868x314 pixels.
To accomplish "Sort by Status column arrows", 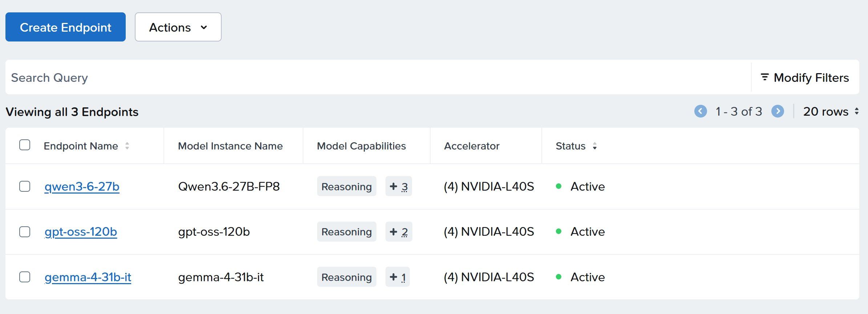I will 594,146.
